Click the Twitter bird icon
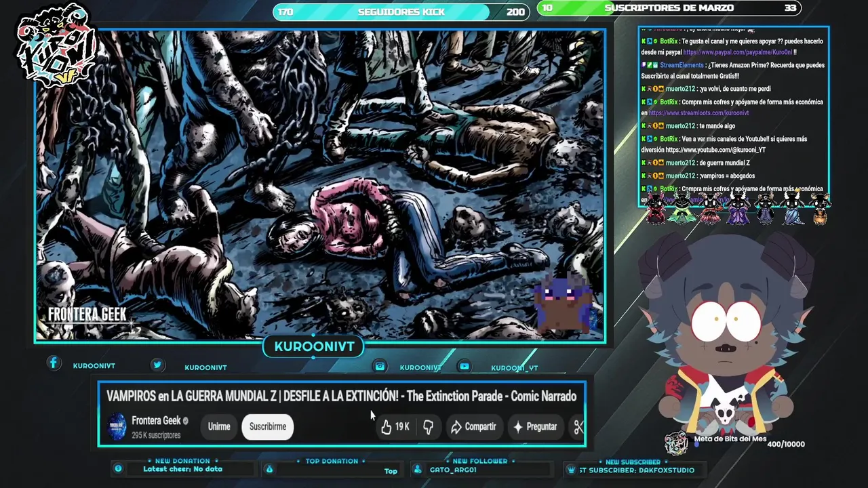 (x=157, y=365)
